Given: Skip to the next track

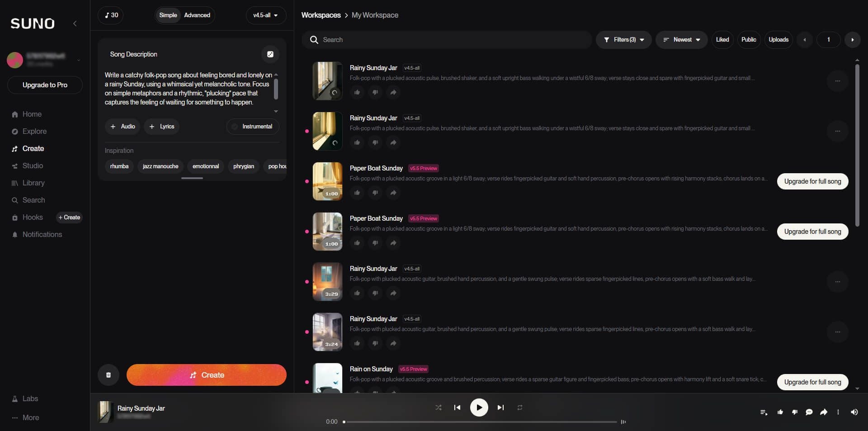Looking at the screenshot, I should click(500, 407).
